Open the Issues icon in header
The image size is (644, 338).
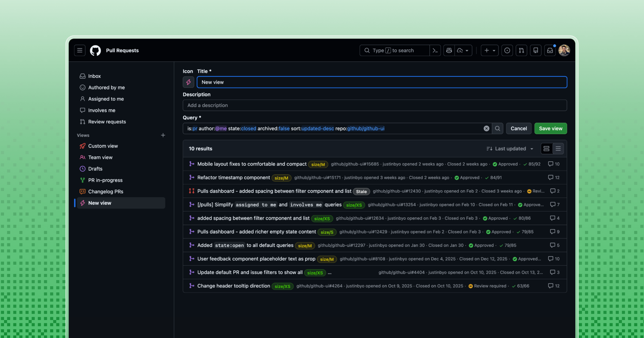click(x=507, y=50)
